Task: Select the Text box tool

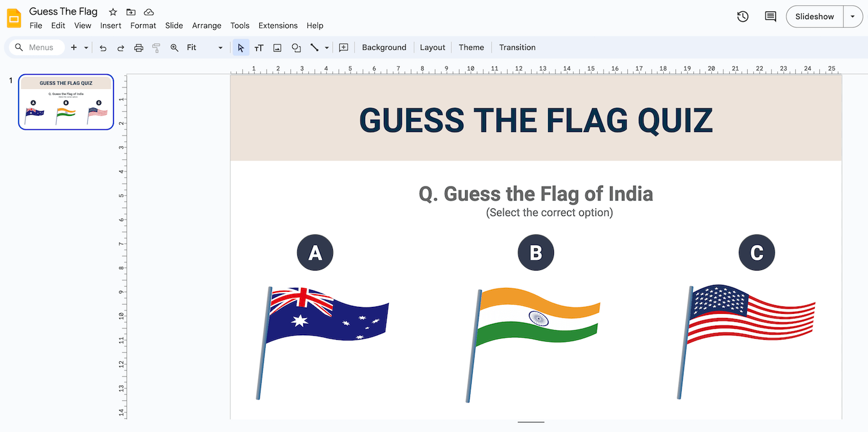Action: tap(259, 47)
